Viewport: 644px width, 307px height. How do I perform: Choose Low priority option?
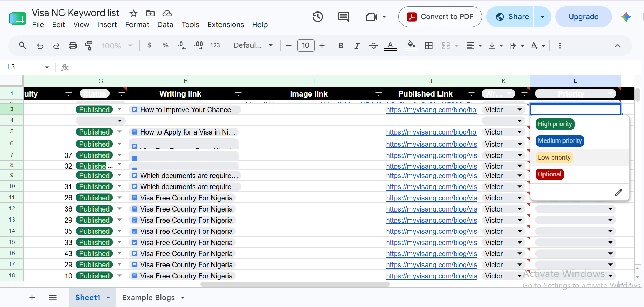(554, 158)
